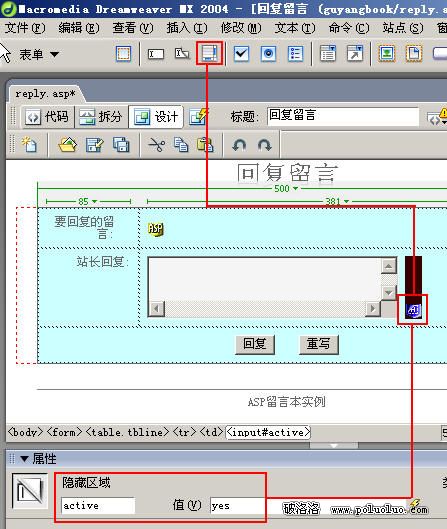447x529 pixels.
Task: Click the 回复 submit button
Action: [x=255, y=344]
